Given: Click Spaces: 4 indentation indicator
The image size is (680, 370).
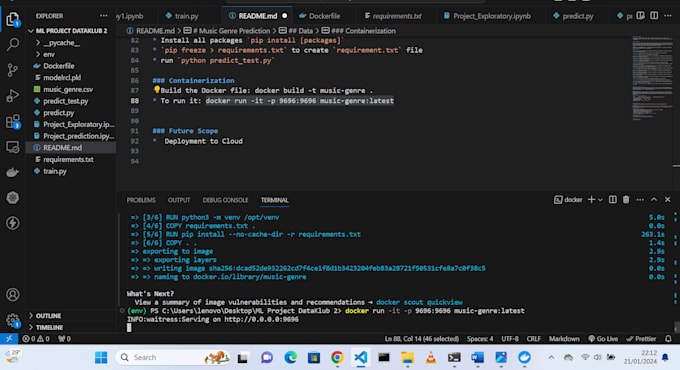Looking at the screenshot, I should point(480,339).
